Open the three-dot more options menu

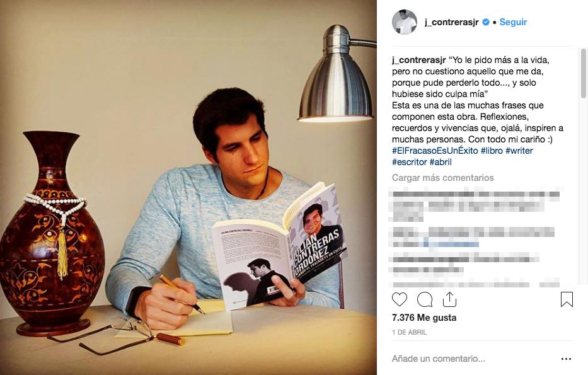click(566, 359)
